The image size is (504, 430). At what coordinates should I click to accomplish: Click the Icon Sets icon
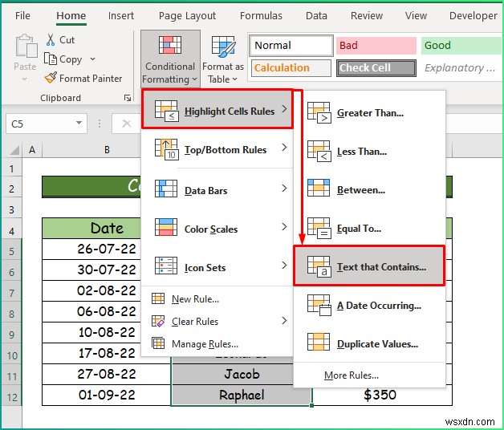click(166, 266)
